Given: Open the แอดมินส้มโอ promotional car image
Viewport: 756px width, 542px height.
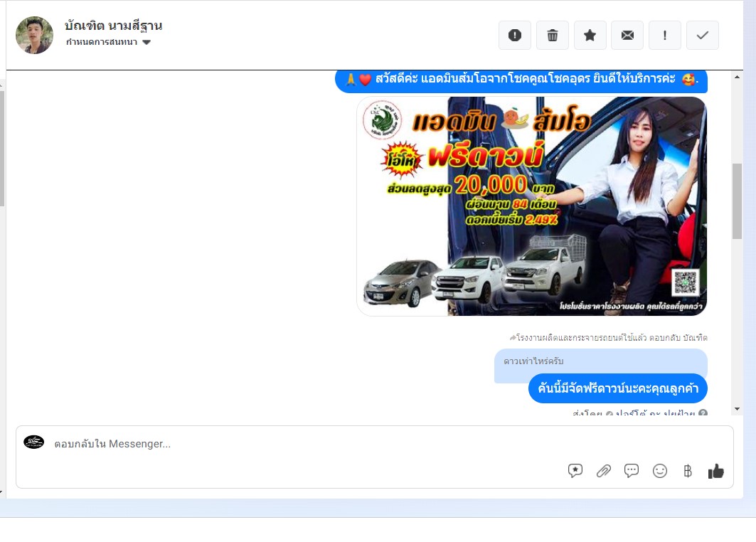Looking at the screenshot, I should pos(531,206).
